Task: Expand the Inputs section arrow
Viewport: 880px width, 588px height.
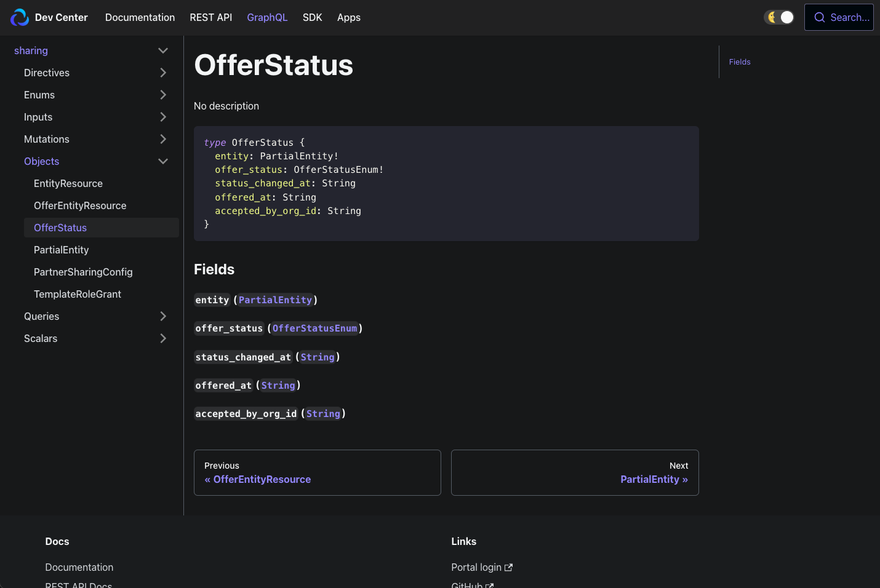Action: point(163,117)
